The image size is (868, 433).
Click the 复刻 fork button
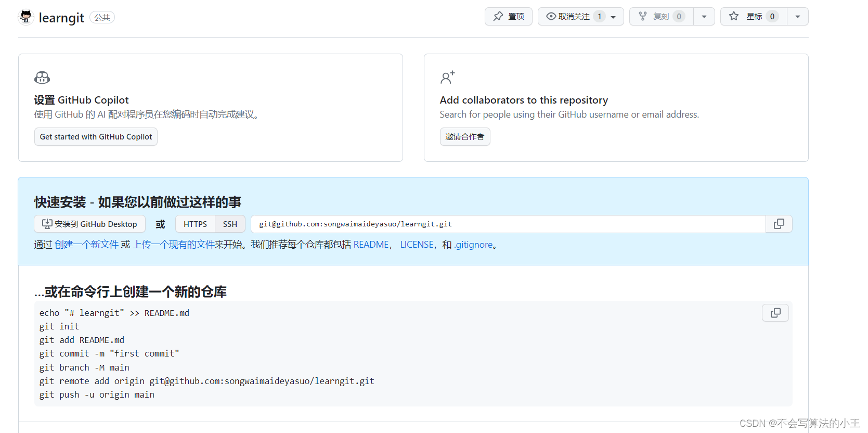662,17
